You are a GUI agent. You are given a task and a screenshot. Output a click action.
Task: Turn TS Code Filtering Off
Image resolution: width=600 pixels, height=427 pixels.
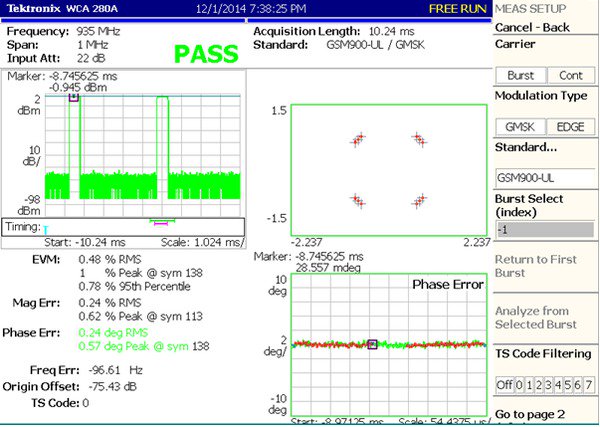[504, 385]
